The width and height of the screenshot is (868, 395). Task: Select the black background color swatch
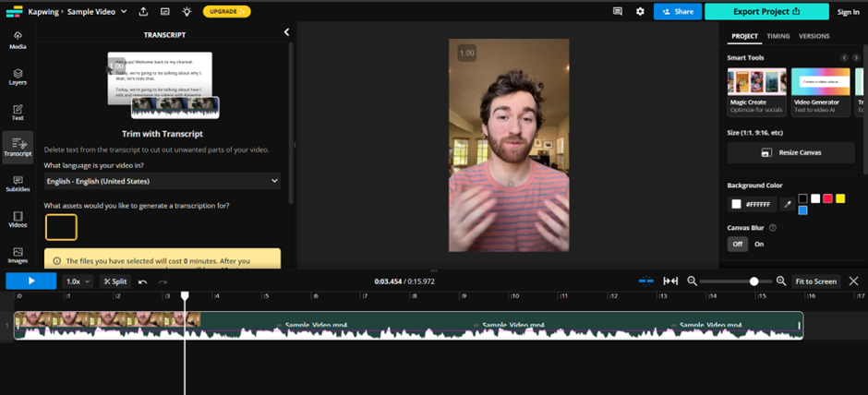click(802, 198)
